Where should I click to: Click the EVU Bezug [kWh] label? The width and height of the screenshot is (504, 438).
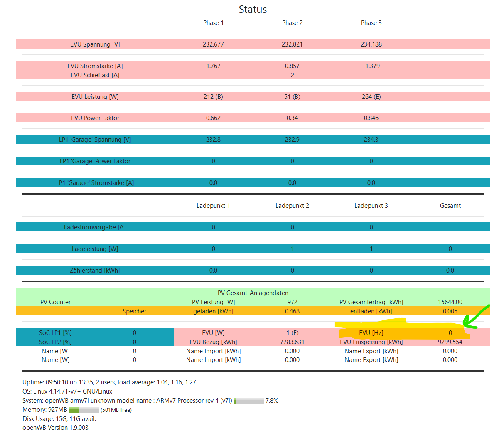click(x=214, y=342)
